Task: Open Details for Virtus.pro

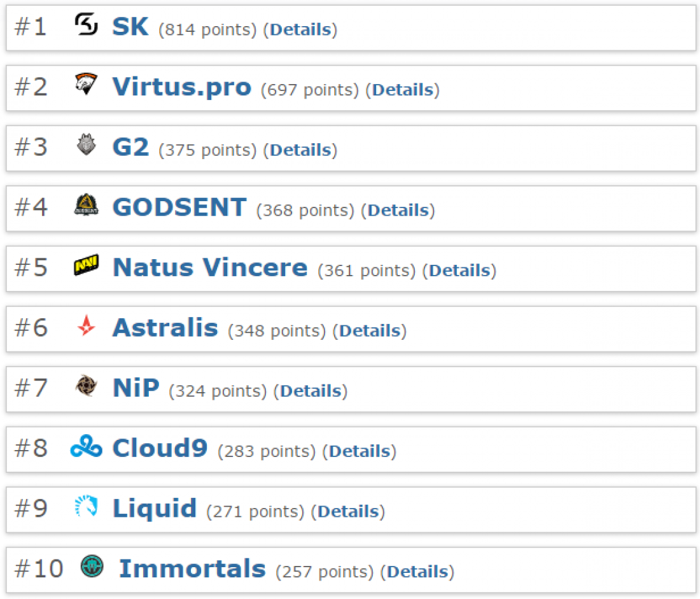Action: click(x=403, y=90)
